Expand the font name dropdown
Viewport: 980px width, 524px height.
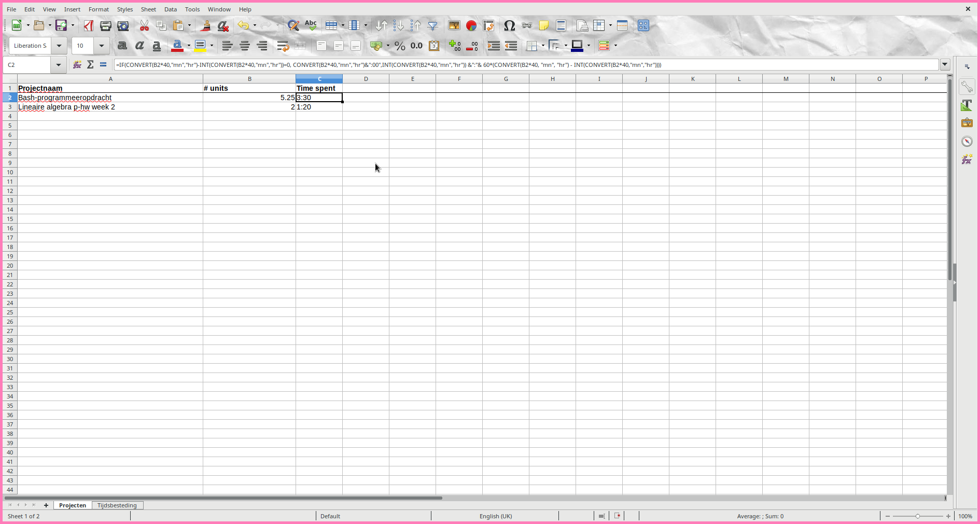point(59,46)
